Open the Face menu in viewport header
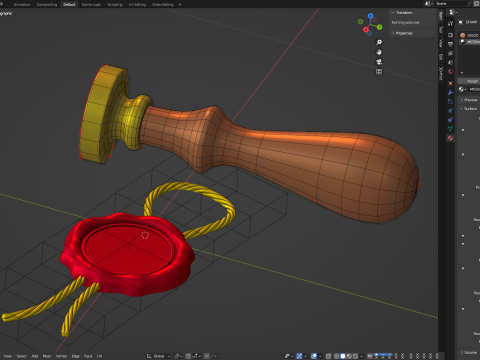This screenshot has width=480, height=360. 88,356
